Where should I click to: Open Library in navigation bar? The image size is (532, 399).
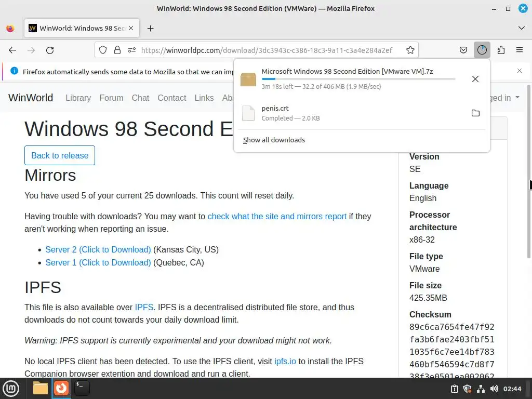tap(78, 98)
